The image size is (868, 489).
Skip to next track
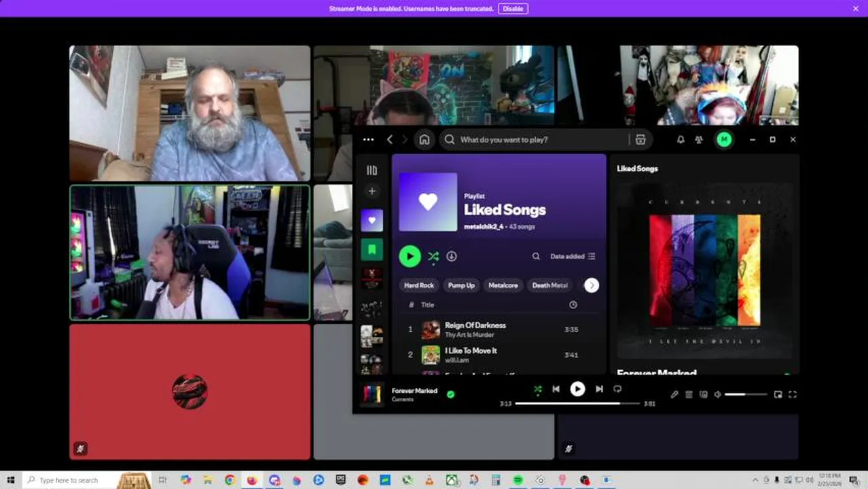click(x=599, y=389)
